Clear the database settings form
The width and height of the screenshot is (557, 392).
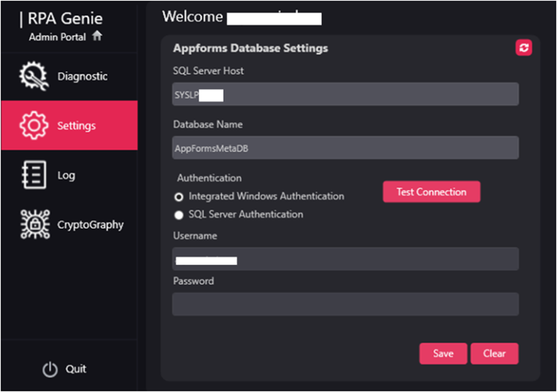494,353
